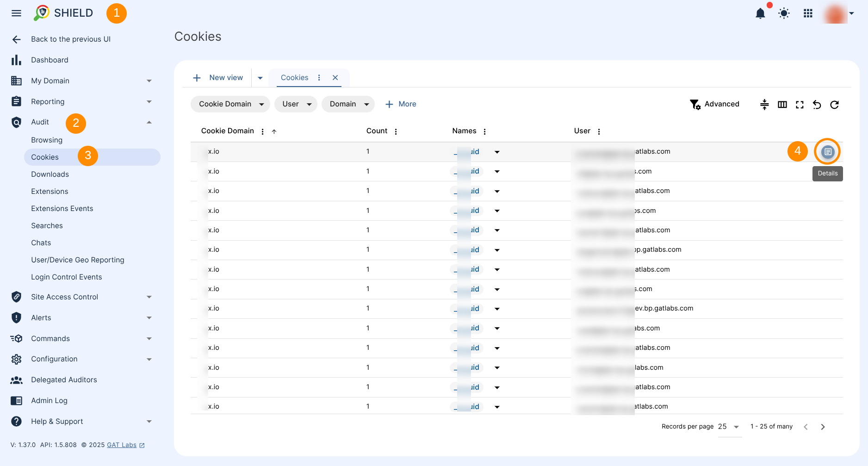Open the Advanced filter
This screenshot has width=868, height=466.
tap(715, 104)
